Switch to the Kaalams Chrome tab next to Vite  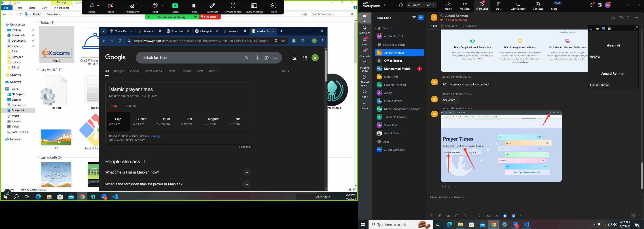(150, 31)
